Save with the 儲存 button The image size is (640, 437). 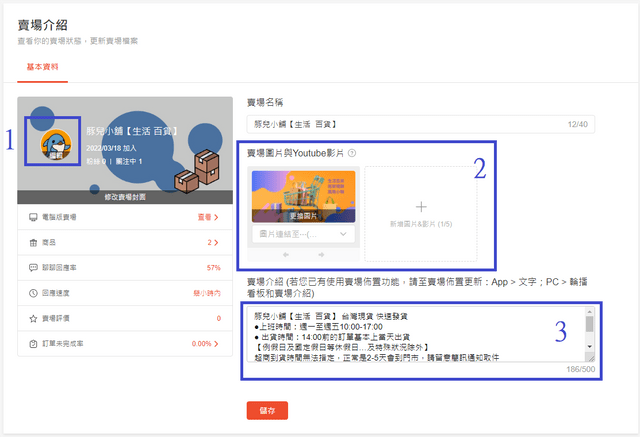pyautogui.click(x=267, y=410)
